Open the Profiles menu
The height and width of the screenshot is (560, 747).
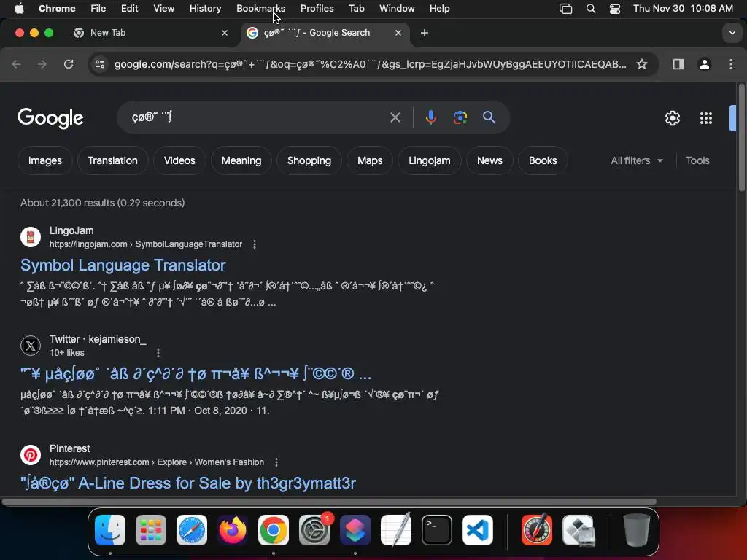[317, 9]
